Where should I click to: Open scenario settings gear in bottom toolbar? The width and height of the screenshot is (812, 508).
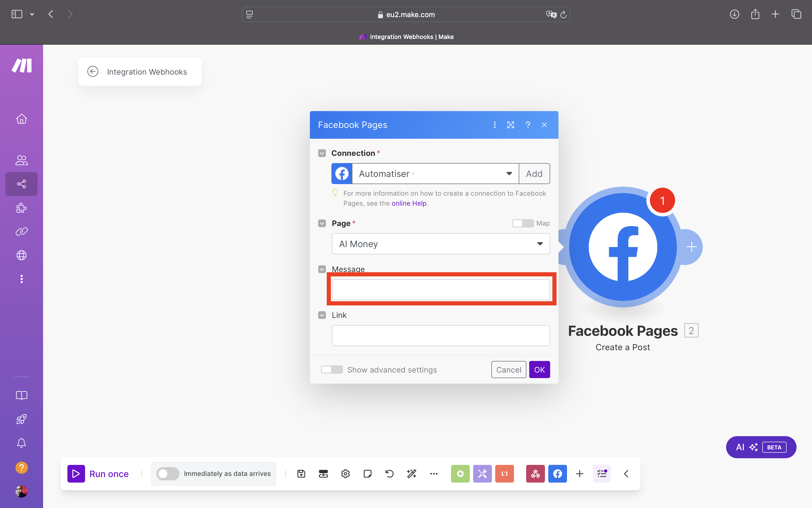346,474
